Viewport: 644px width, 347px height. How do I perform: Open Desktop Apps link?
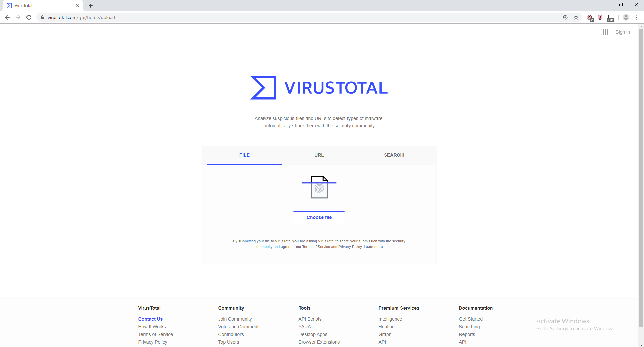click(x=313, y=334)
